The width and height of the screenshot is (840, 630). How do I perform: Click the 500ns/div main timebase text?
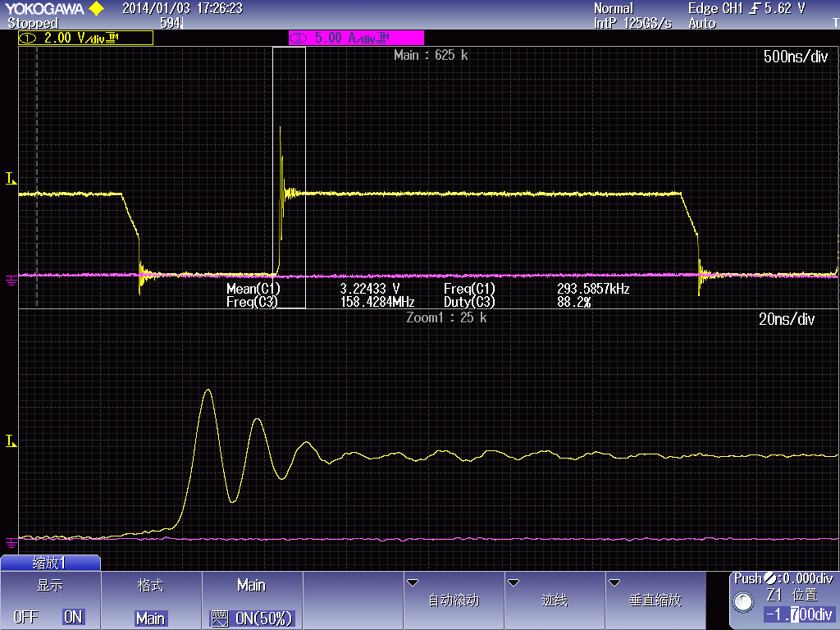pyautogui.click(x=796, y=57)
